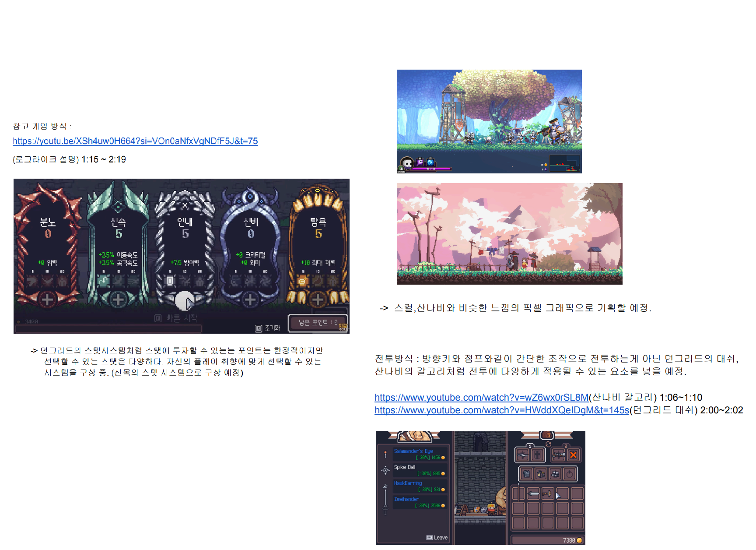Screen dimensions: 756x550
Task: Click the unlocked 5-point perk icon on 신속 card
Action: point(104,281)
